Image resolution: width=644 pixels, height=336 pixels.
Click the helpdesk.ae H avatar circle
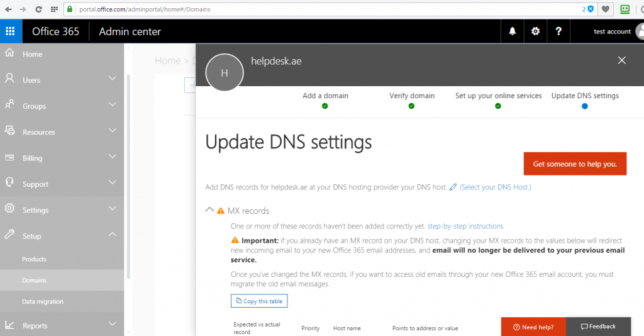tap(225, 73)
